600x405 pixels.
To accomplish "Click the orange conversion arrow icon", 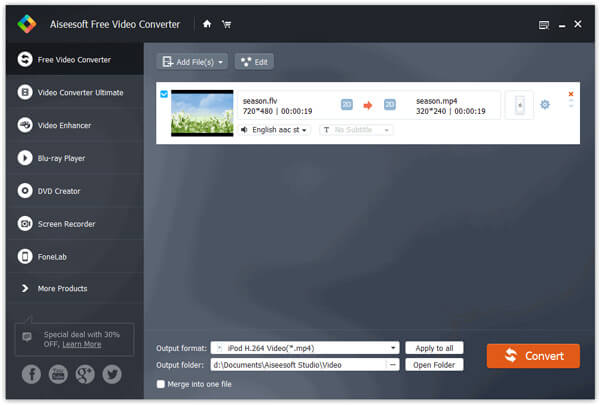I will (368, 105).
